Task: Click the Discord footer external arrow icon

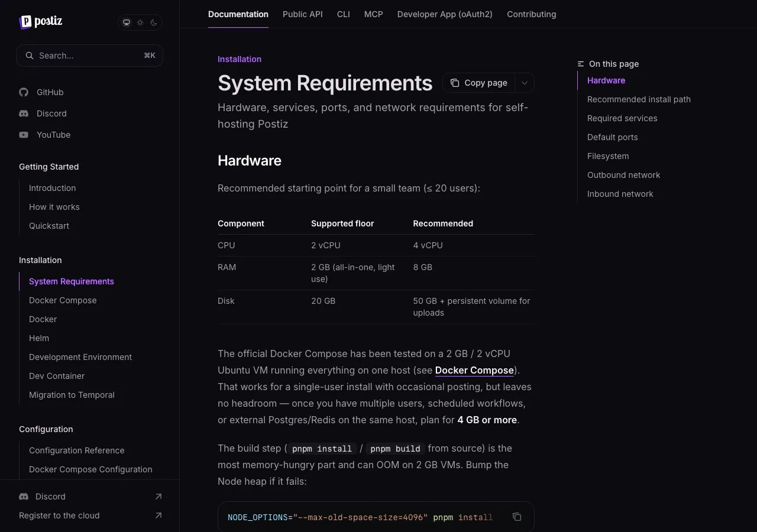Action: click(158, 497)
